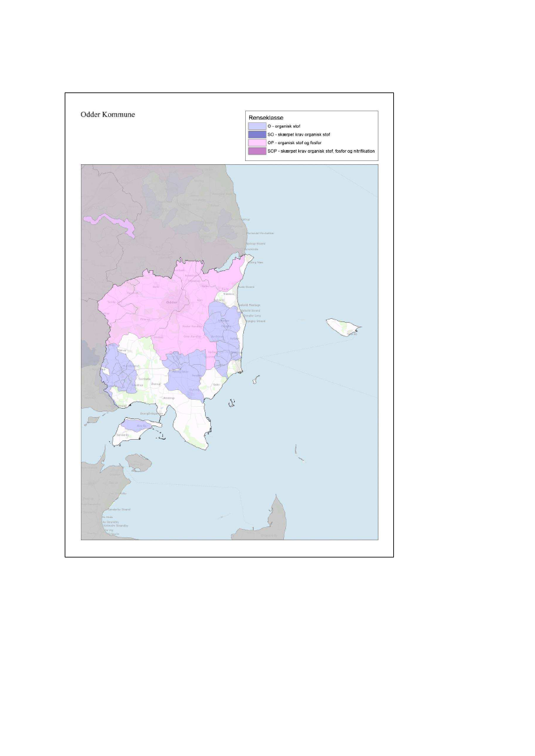Click the O - organisk stof legend swatch
Viewport: 535px width, 756px height.
pyautogui.click(x=257, y=126)
